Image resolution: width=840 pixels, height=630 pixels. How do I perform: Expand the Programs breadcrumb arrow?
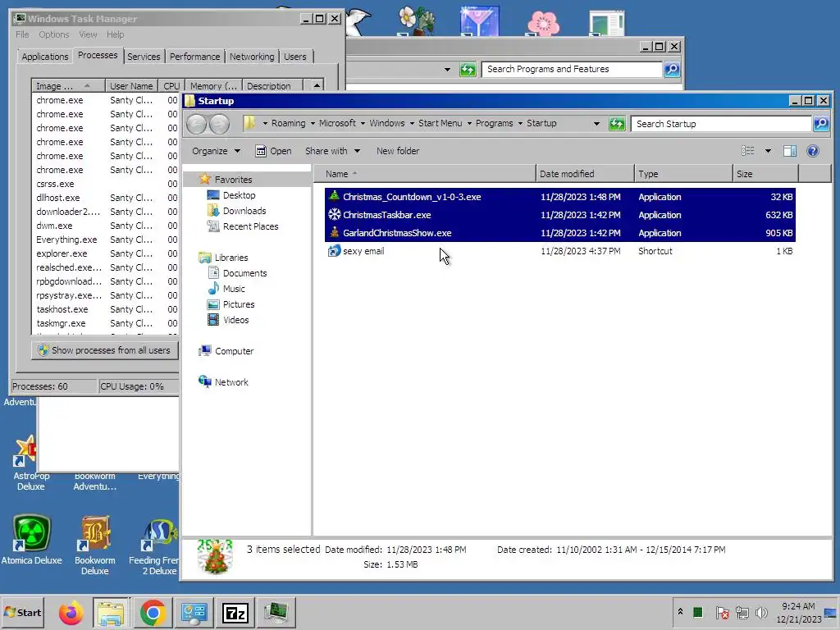pos(519,123)
